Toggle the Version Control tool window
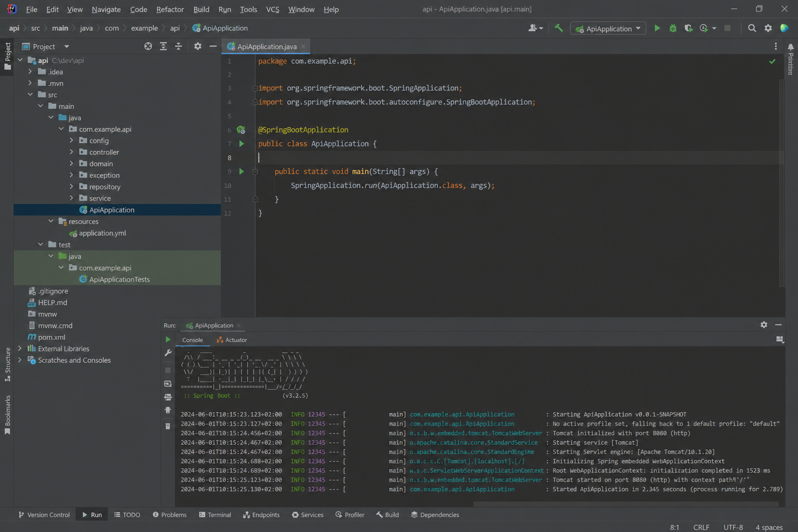Viewport: 798px width, 532px height. click(44, 515)
